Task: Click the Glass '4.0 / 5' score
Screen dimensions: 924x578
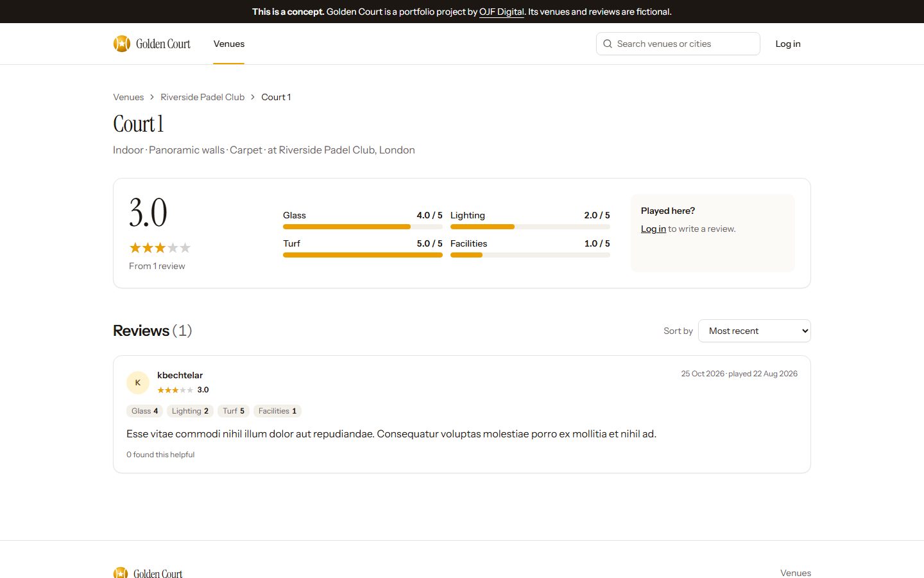Action: [429, 215]
